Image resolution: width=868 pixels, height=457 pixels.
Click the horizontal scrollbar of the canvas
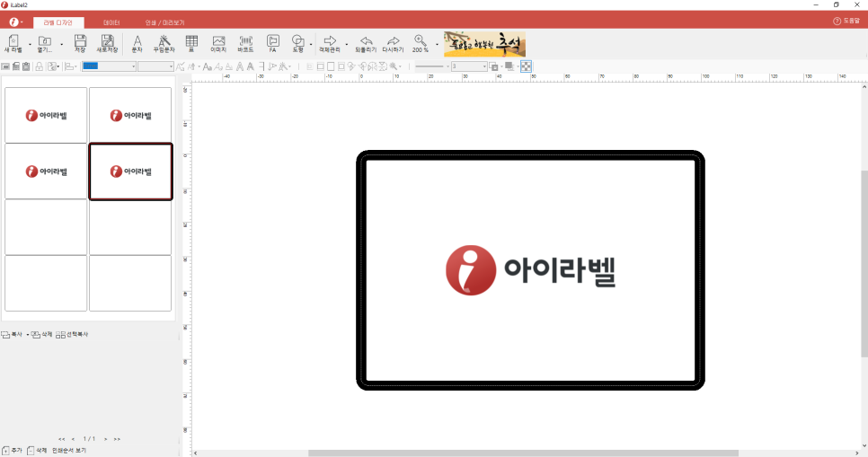coord(523,453)
